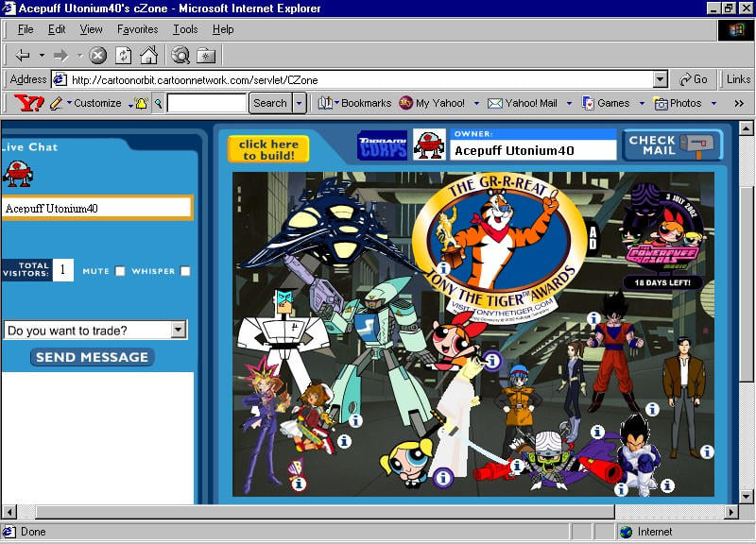Go back using the Back arrow icon
This screenshot has height=544, width=756.
22,56
